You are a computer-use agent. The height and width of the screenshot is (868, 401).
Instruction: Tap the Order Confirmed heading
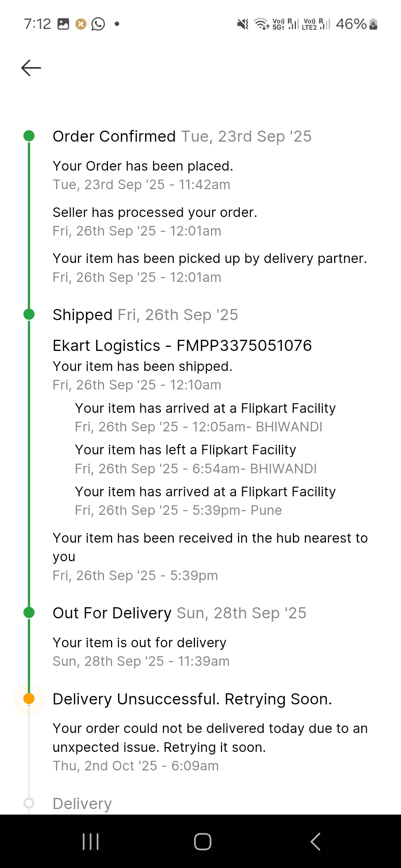(x=114, y=137)
